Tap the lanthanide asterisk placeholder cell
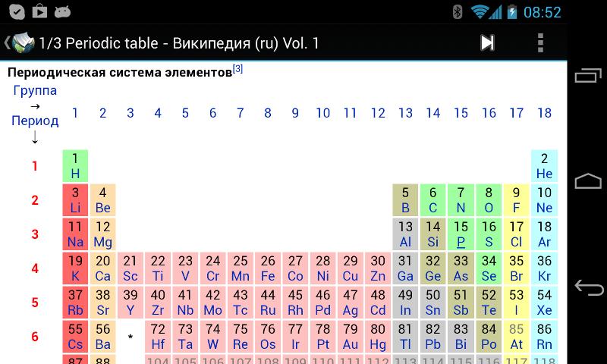Screen dimensions: 607x364 point(131,337)
